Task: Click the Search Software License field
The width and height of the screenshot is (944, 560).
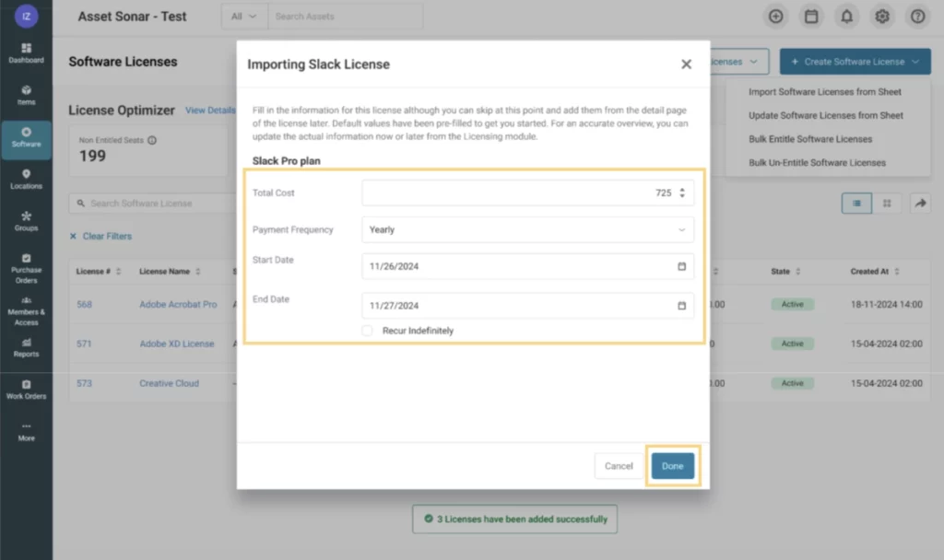Action: click(x=154, y=204)
